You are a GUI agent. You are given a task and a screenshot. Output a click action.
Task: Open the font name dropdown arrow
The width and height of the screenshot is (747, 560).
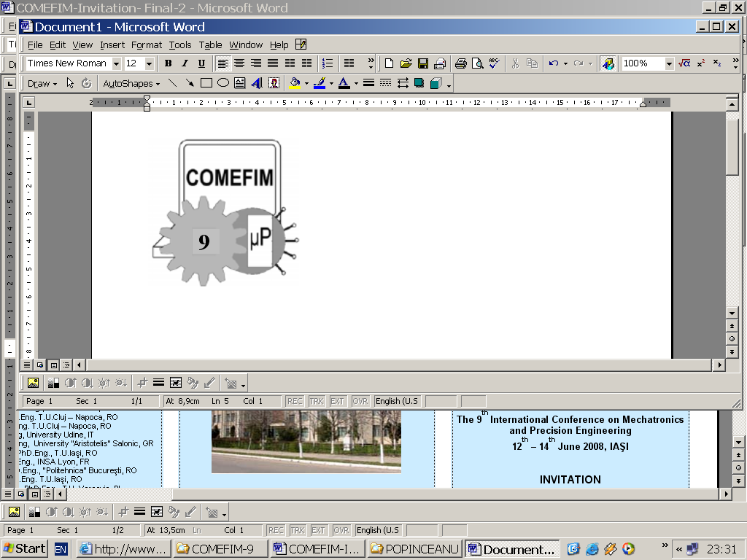[116, 63]
